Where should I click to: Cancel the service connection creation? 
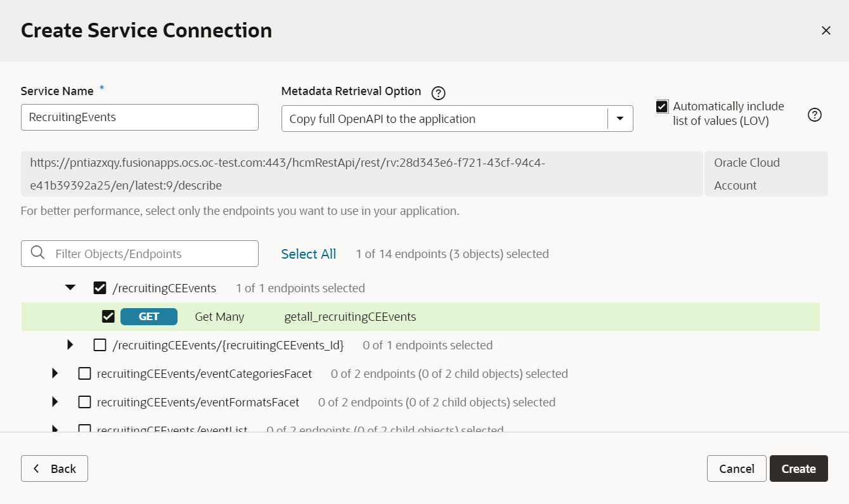click(736, 468)
